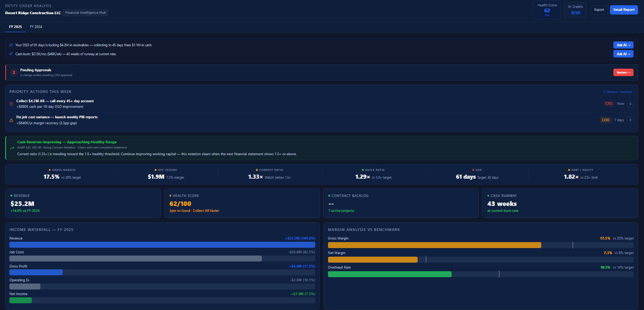644x310 pixels.
Task: Click the Net Income $1.9M KPI
Action: (166, 174)
